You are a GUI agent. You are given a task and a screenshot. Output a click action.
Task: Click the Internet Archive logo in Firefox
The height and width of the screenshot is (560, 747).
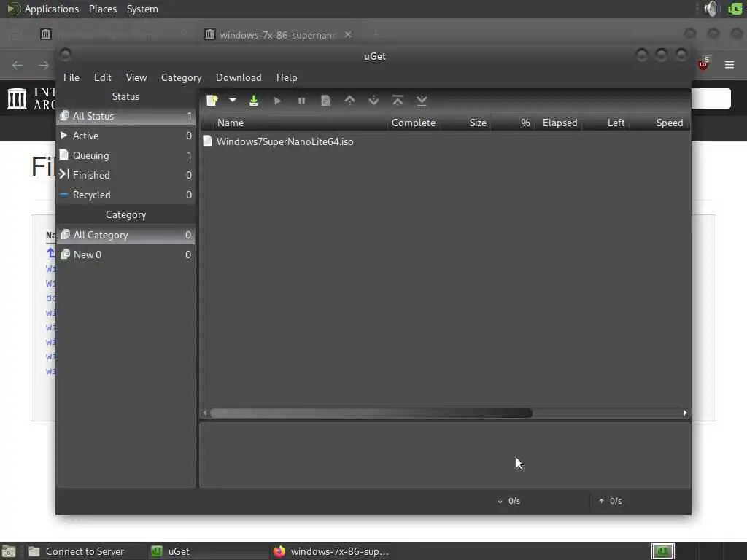click(31, 98)
